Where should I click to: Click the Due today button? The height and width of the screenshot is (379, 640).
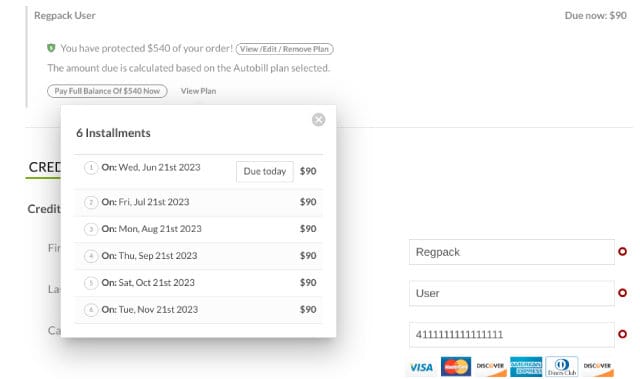tap(264, 171)
